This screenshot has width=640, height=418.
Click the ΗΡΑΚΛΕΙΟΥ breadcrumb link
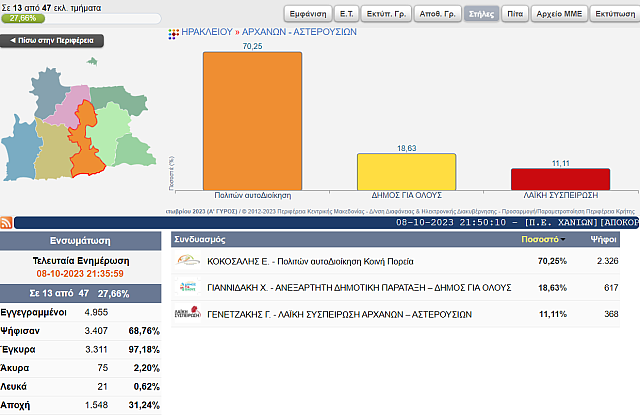pos(206,32)
